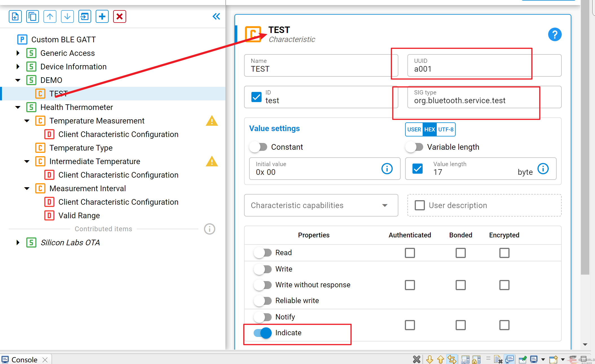The height and width of the screenshot is (364, 595).
Task: Click the new item toolbar icon
Action: [15, 17]
